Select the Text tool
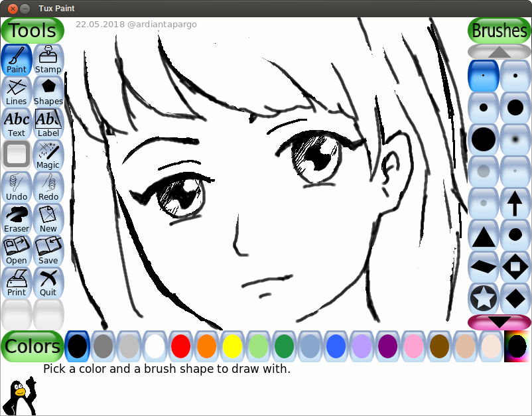Image resolution: width=532 pixels, height=416 pixels. coord(17,123)
